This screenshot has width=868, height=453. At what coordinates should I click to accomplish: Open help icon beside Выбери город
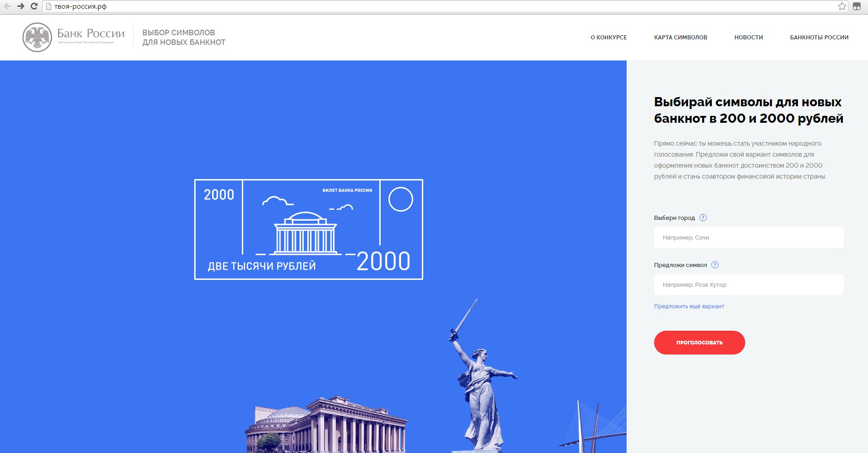703,218
